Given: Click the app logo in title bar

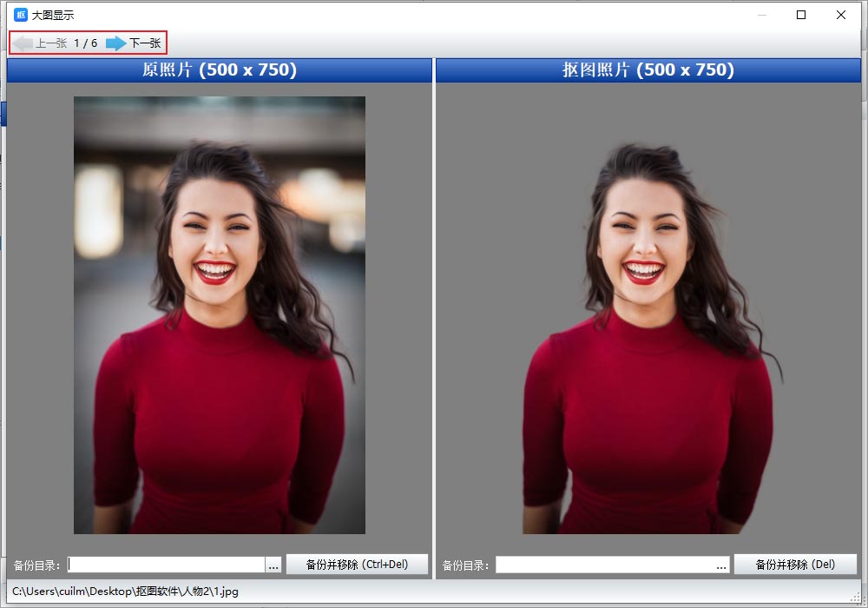Looking at the screenshot, I should pyautogui.click(x=21, y=15).
